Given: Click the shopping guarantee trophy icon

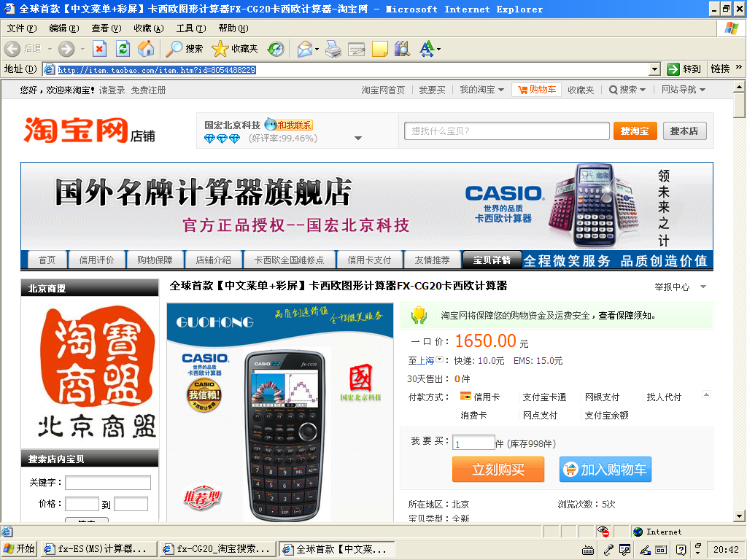Looking at the screenshot, I should click(419, 315).
